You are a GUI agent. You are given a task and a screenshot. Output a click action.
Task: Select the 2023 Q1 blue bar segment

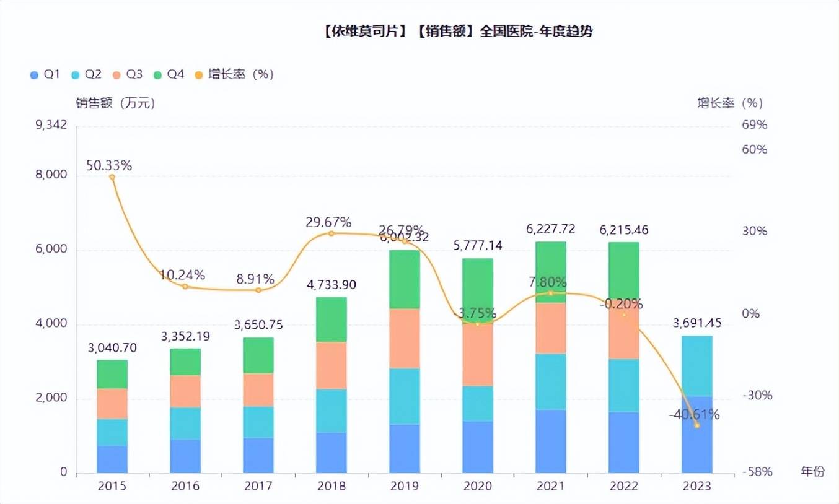click(x=697, y=435)
